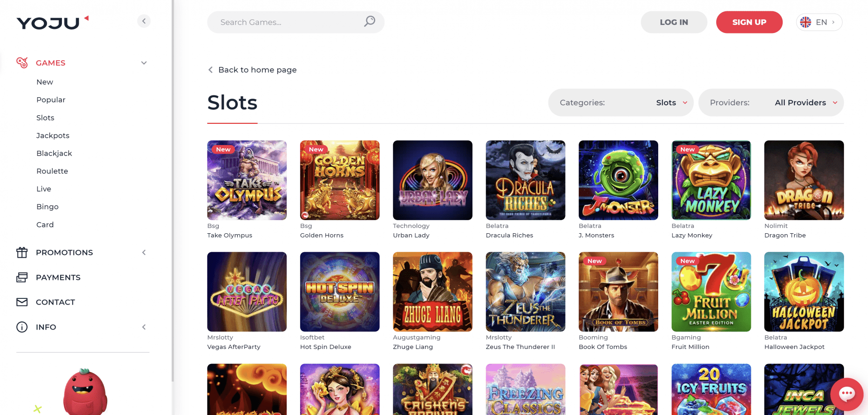
Task: Click the search magnifier icon
Action: pos(369,22)
